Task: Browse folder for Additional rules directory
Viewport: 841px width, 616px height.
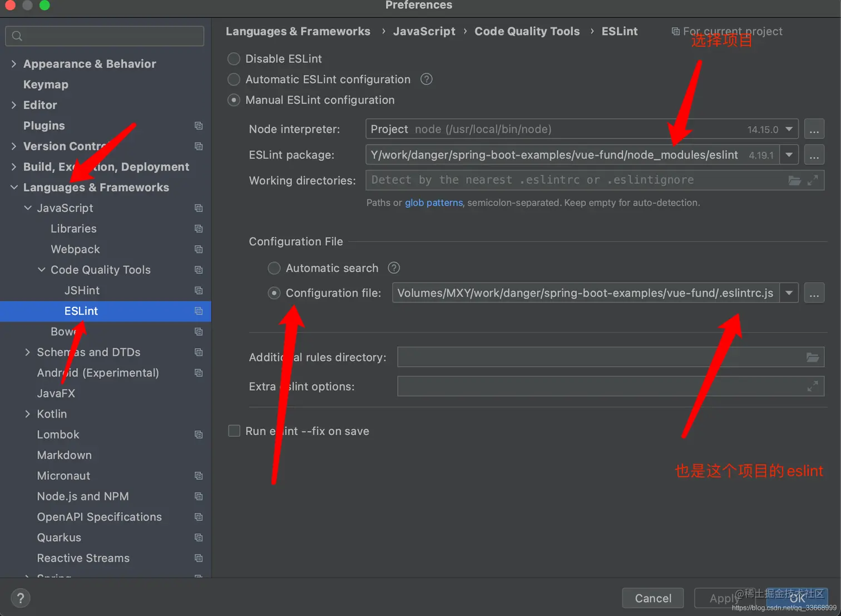Action: point(813,357)
